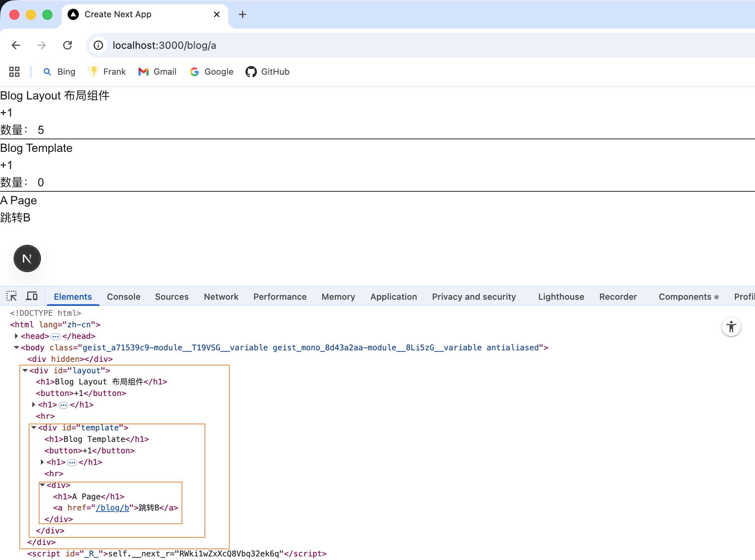Go back using the back arrow
Screen dimensions: 755x560
click(16, 45)
